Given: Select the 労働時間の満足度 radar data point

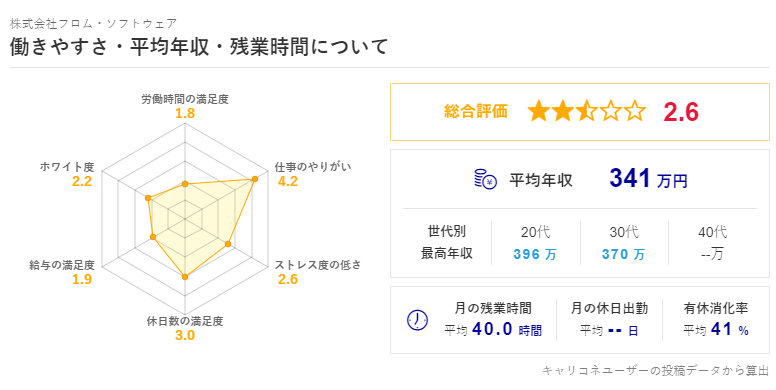Looking at the screenshot, I should click(185, 184).
